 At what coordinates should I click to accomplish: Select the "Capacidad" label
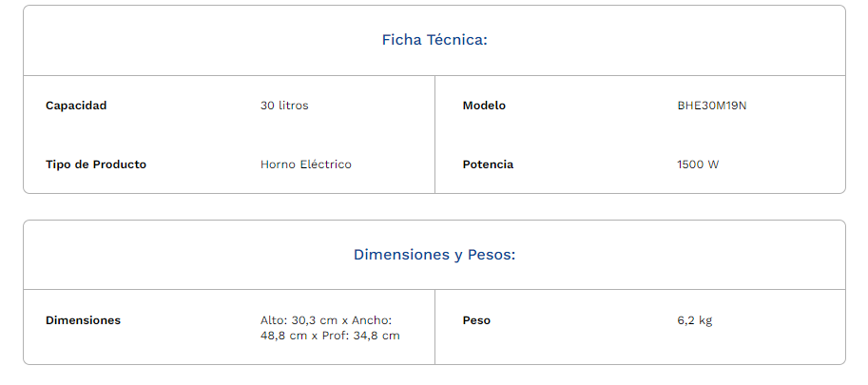76,106
